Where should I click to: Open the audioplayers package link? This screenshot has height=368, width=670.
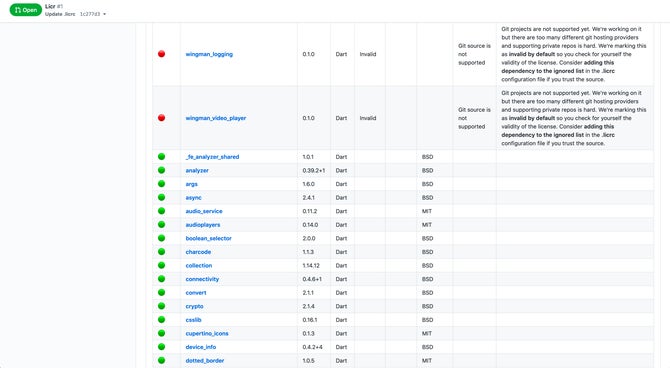point(203,225)
